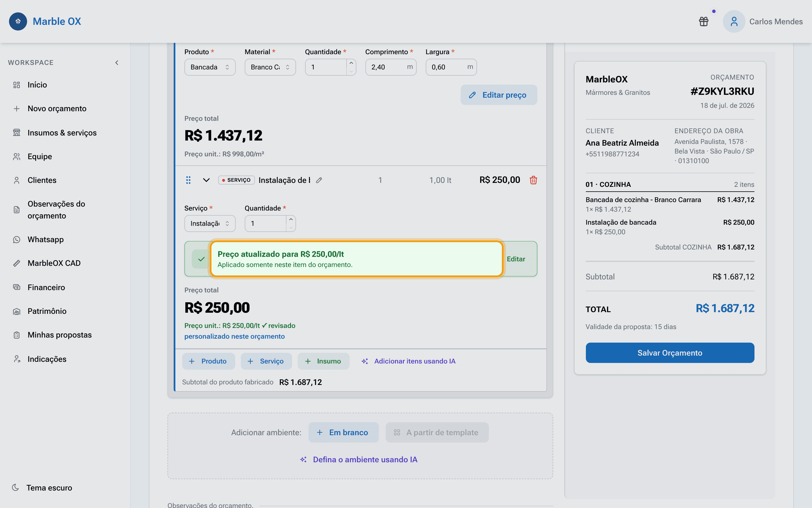Viewport: 812px width, 508px height.
Task: Click Defina o ambiente usando IA
Action: pos(359,459)
